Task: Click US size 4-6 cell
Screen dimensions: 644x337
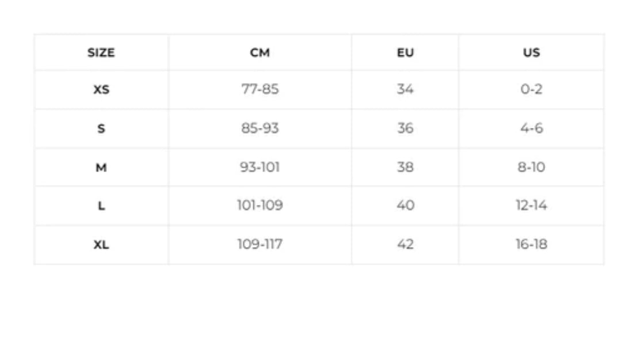Action: (x=531, y=128)
